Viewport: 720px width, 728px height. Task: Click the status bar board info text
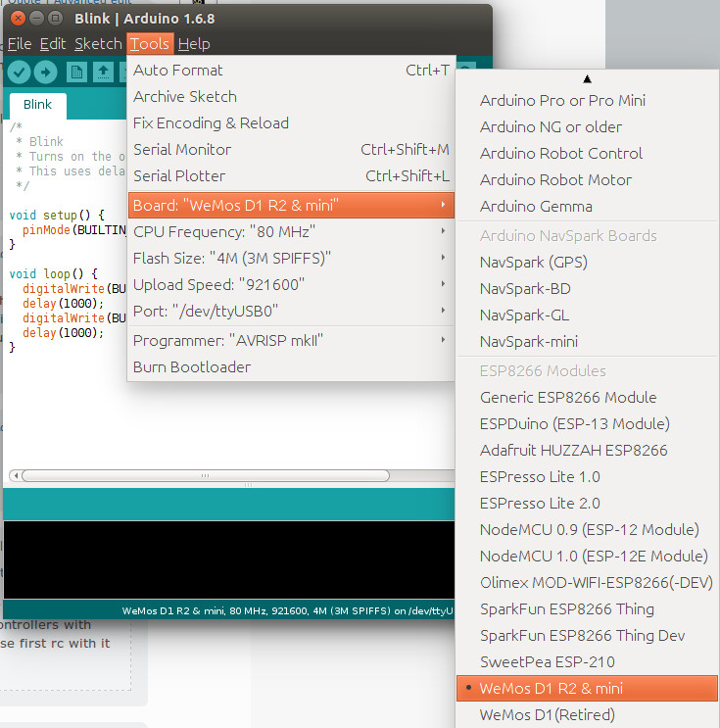click(287, 611)
